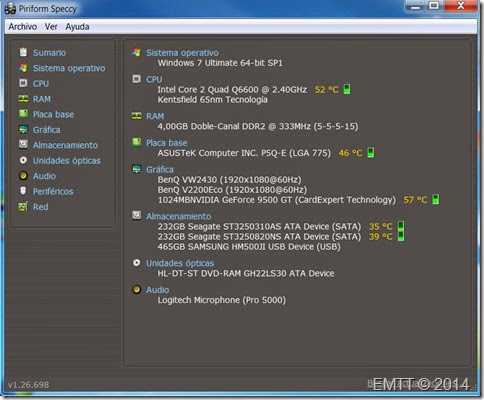The width and height of the screenshot is (484, 400).
Task: Select Almacenamiento in the sidebar
Action: tap(65, 145)
